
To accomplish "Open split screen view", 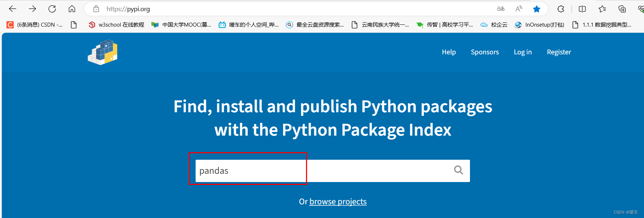I will (x=583, y=9).
